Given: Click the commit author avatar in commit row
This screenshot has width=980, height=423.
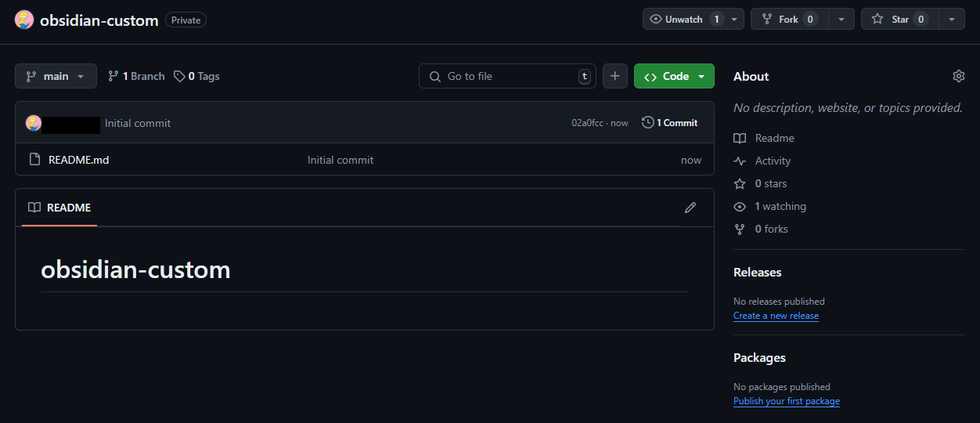Looking at the screenshot, I should 33,123.
